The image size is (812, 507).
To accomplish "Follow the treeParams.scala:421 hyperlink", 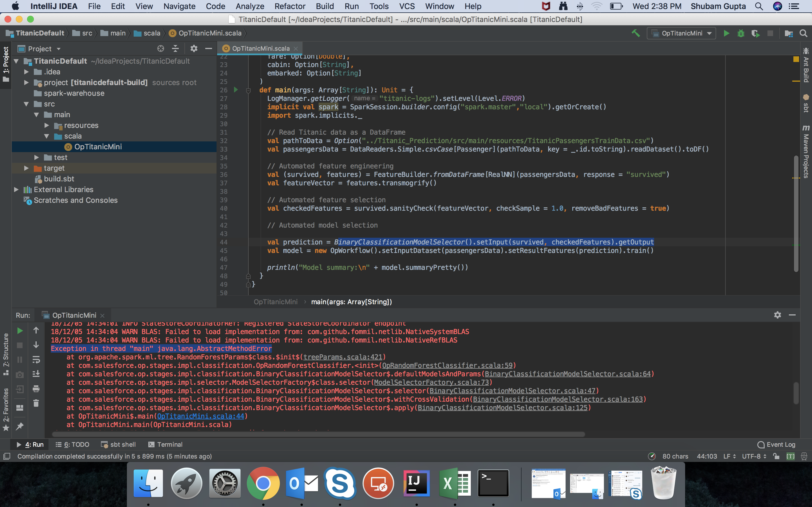I will click(x=342, y=357).
